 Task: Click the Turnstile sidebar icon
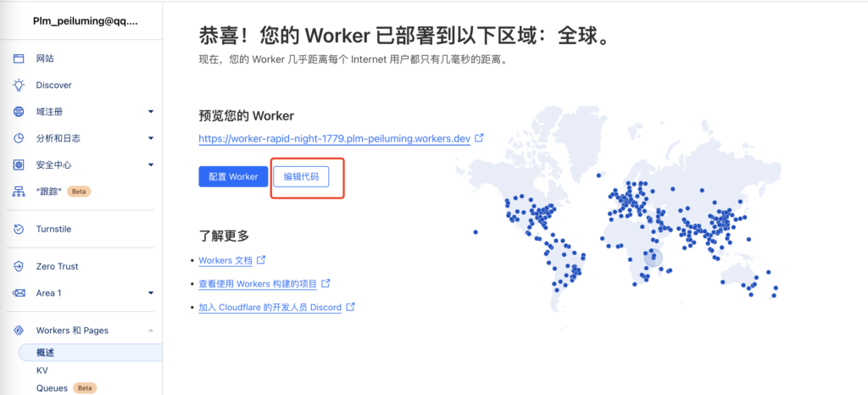[19, 229]
